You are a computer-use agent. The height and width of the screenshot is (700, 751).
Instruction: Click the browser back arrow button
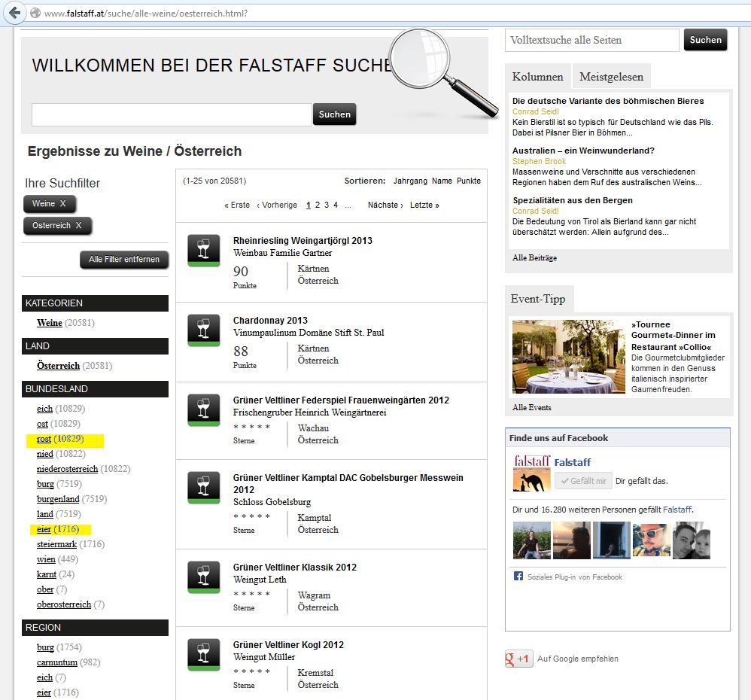tap(14, 13)
